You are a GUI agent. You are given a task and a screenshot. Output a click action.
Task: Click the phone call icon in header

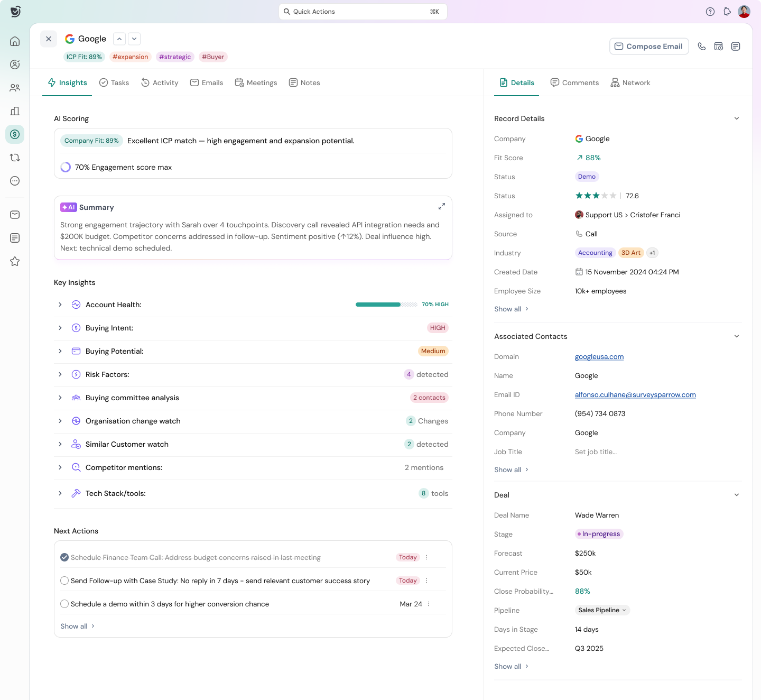tap(702, 47)
